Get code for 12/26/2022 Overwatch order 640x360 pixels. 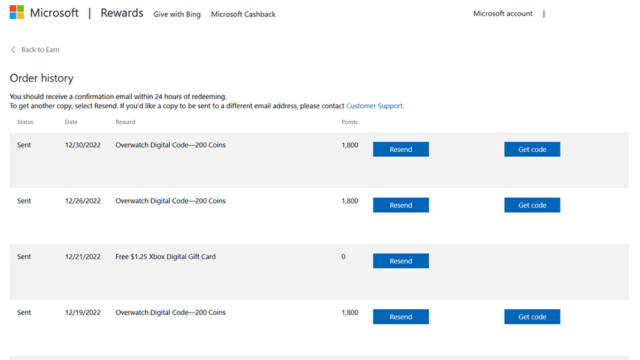pos(532,205)
